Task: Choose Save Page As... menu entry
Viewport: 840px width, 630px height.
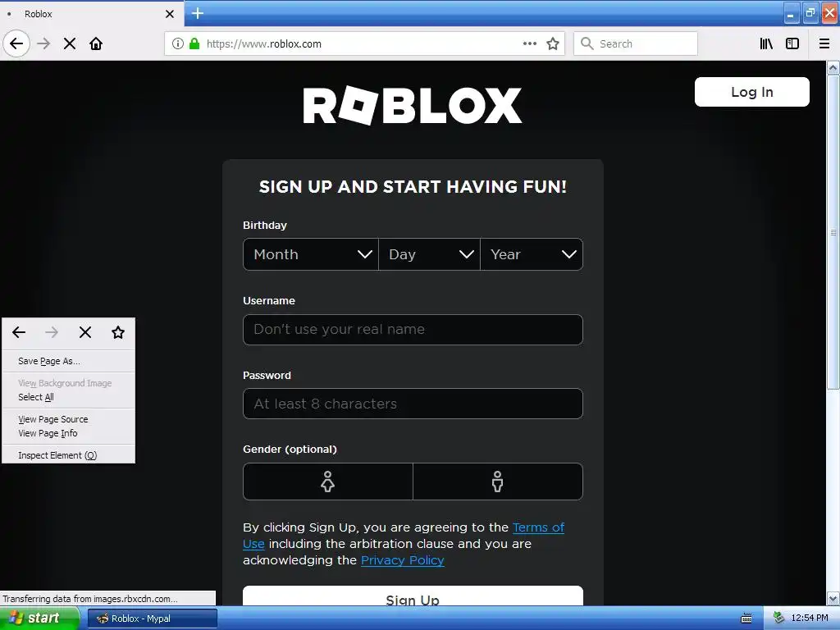Action: [x=69, y=361]
